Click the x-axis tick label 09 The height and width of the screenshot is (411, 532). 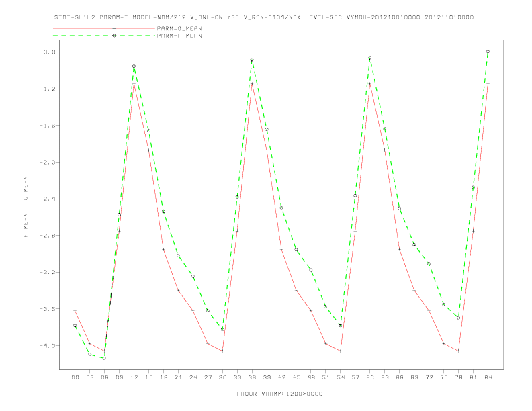click(119, 377)
